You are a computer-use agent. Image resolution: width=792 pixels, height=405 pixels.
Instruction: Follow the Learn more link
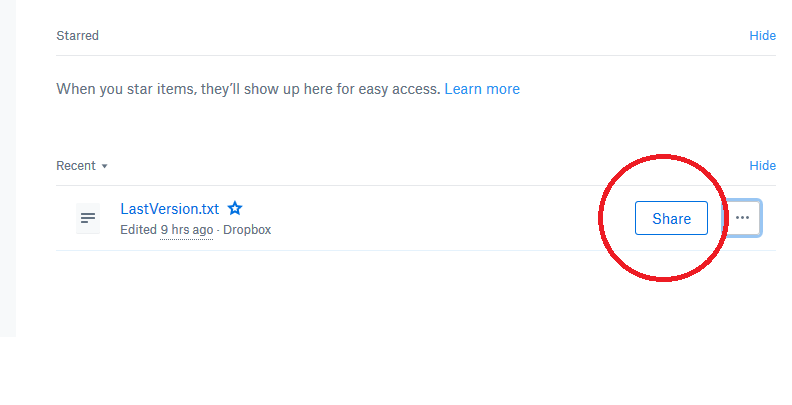[482, 89]
